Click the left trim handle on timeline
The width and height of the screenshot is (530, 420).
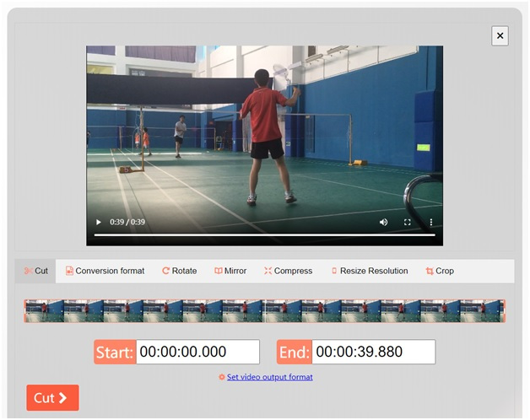[25, 311]
